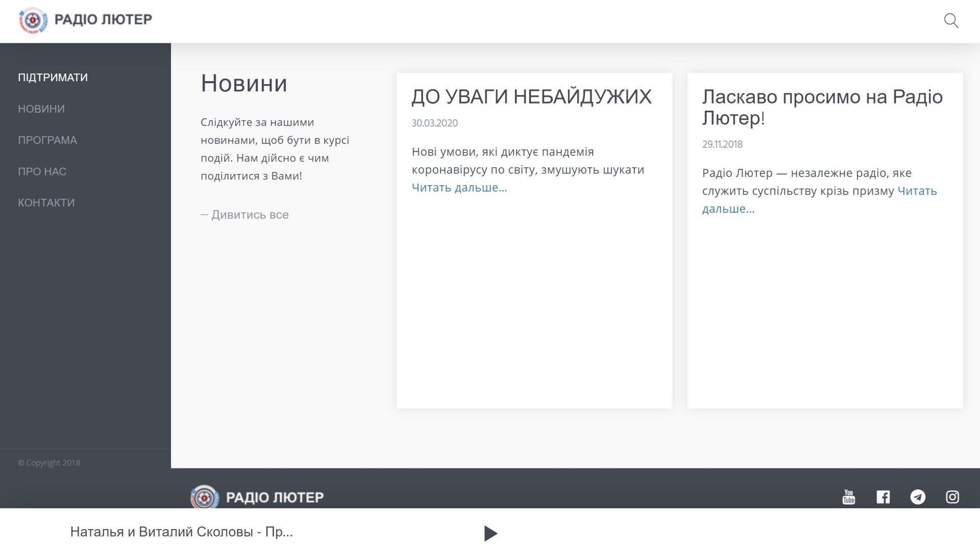Open article ДО УВАГИ НЕБАЙДУЖИХ
980x551 pixels.
click(x=531, y=96)
